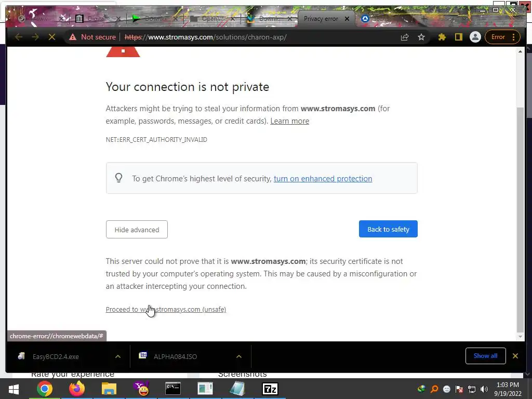Share this page via the share icon
Image resolution: width=532 pixels, height=399 pixels.
coord(404,37)
